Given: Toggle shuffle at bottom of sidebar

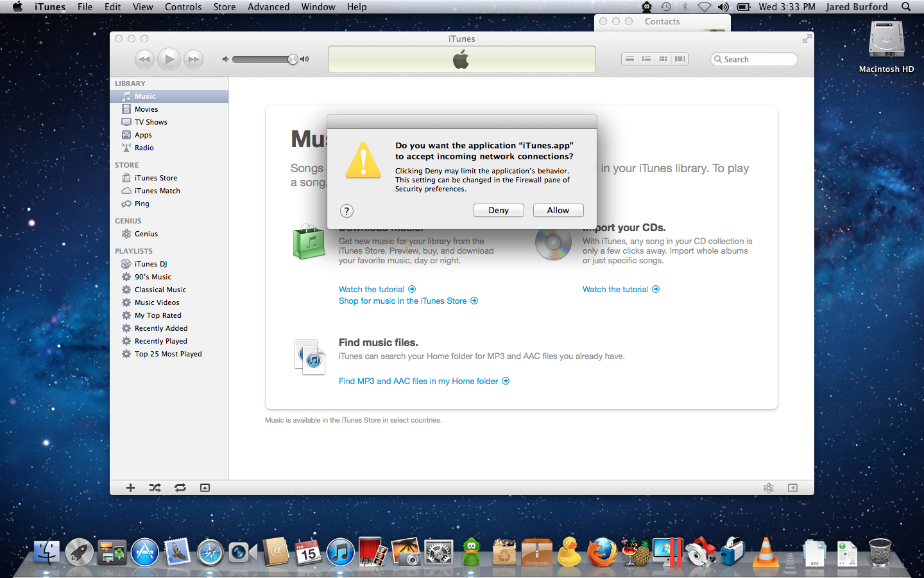Looking at the screenshot, I should click(155, 487).
